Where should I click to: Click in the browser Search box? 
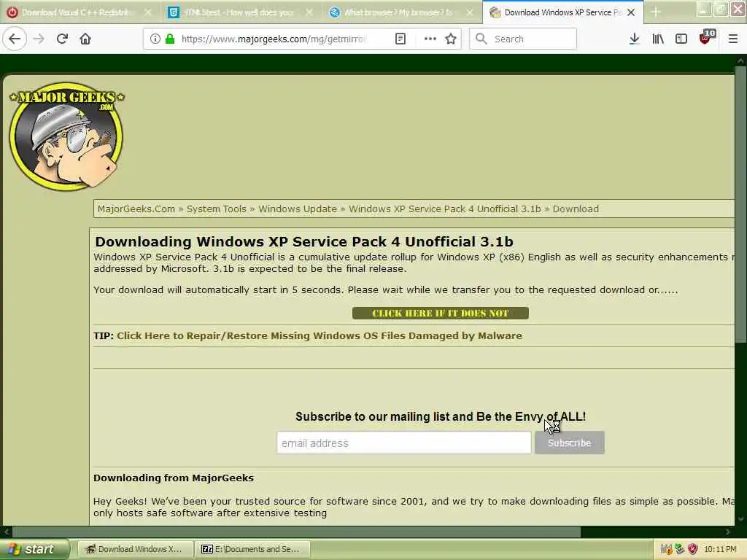tap(523, 39)
